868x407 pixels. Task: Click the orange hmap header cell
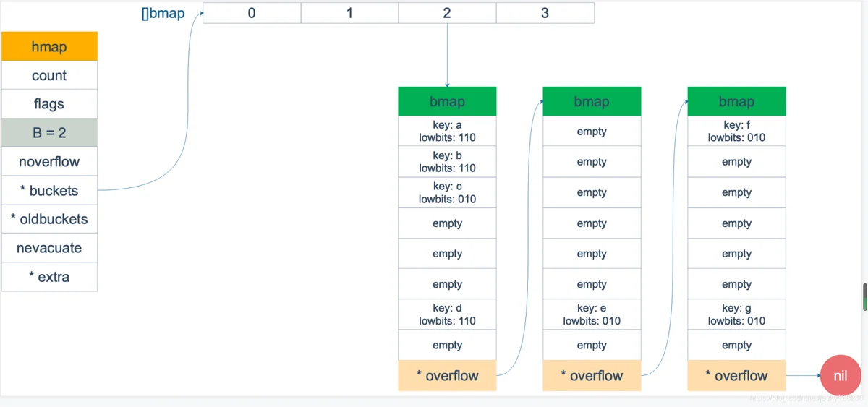[x=49, y=46]
